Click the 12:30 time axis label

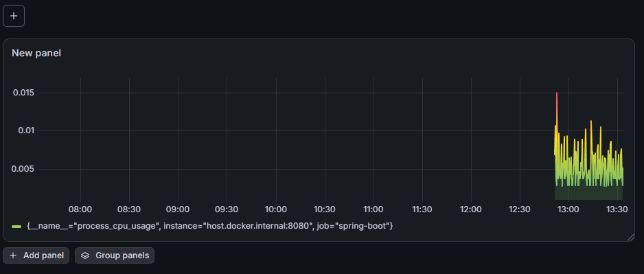520,209
